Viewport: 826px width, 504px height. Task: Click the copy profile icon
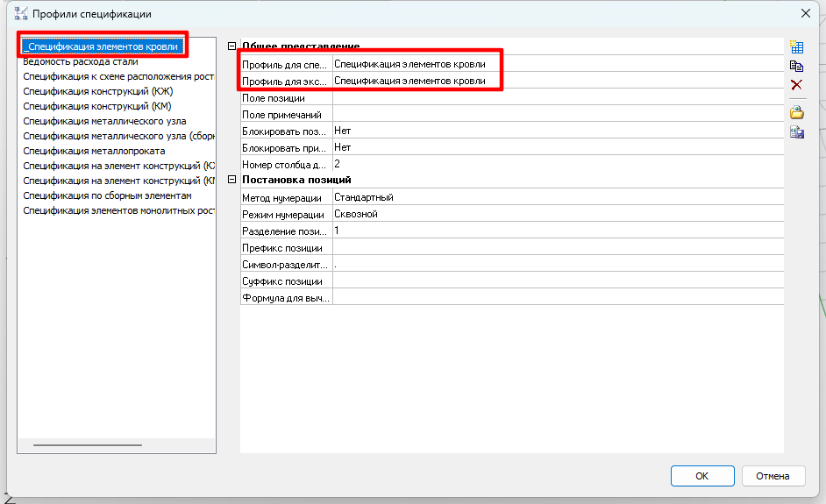tap(796, 66)
